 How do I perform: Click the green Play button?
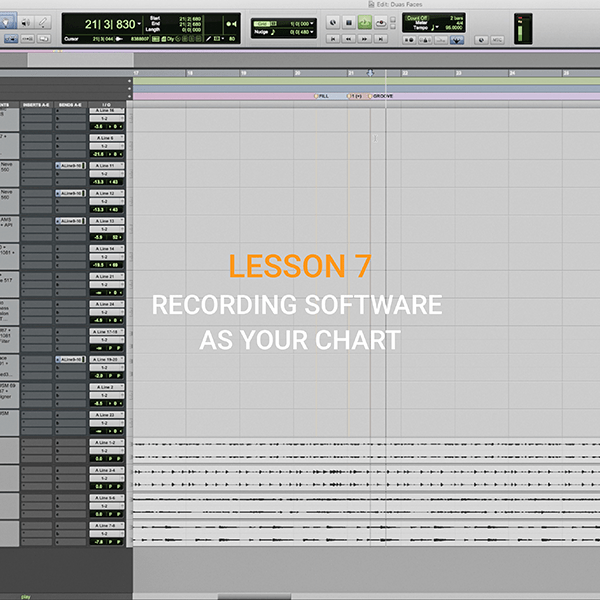(x=364, y=23)
